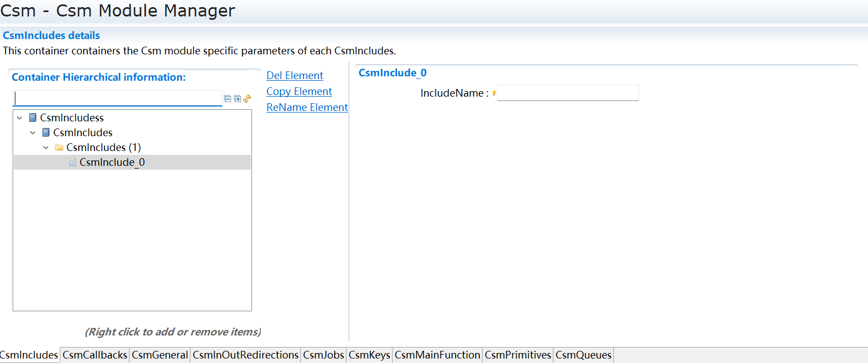The image size is (868, 364).
Task: Click the Del Element link
Action: tap(294, 76)
